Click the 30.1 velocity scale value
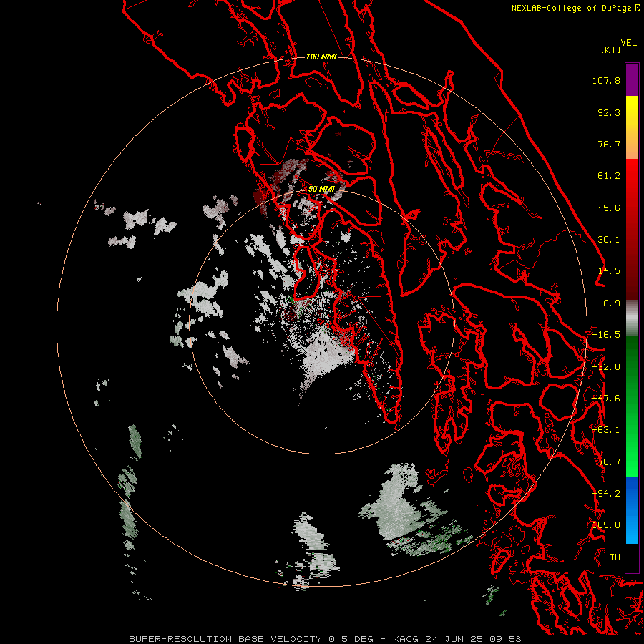 (x=609, y=240)
